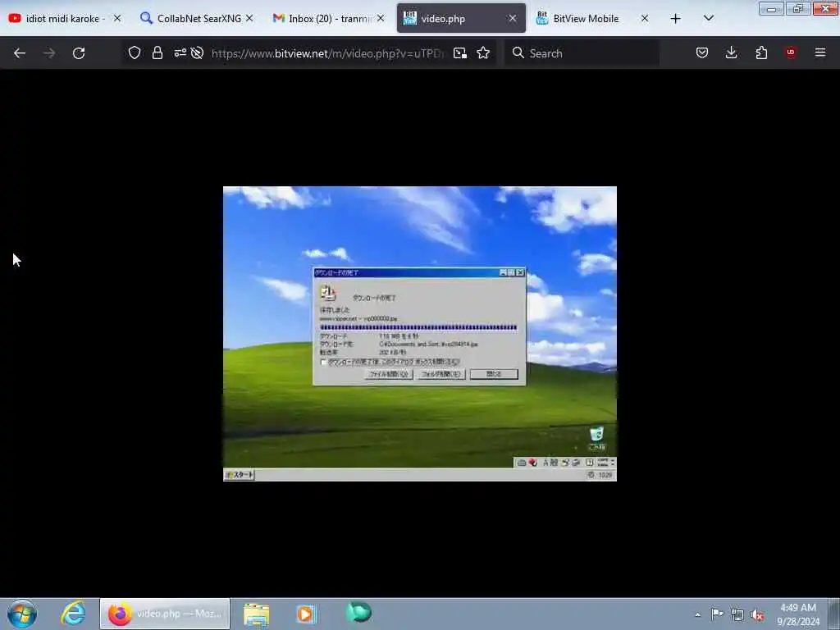Open the Downloads panel
This screenshot has width=840, height=630.
(731, 52)
